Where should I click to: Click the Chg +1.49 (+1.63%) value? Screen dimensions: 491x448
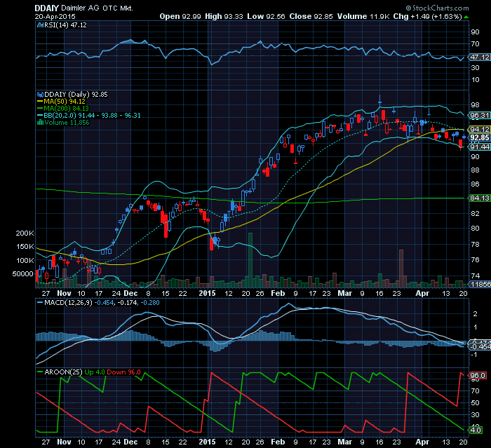(x=427, y=17)
